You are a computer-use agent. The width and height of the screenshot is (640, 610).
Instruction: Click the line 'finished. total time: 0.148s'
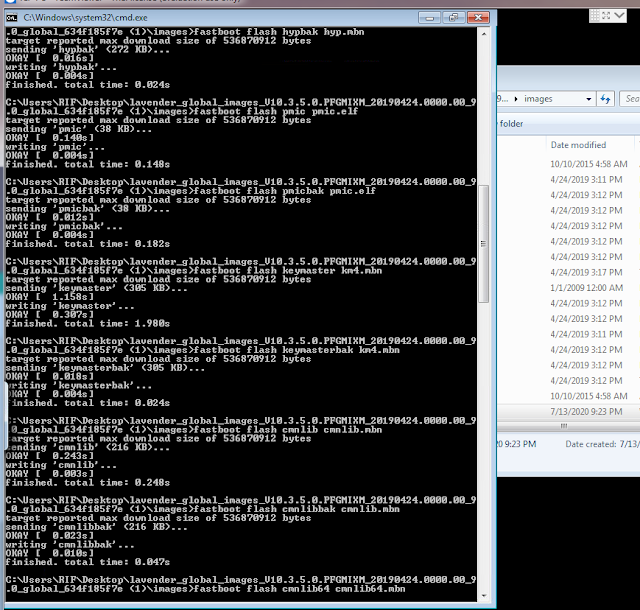[x=88, y=165]
